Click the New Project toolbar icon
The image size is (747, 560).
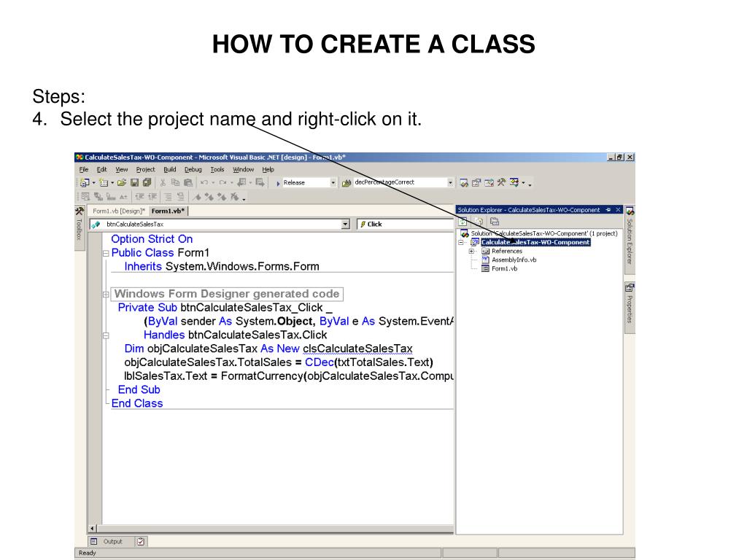click(x=85, y=182)
